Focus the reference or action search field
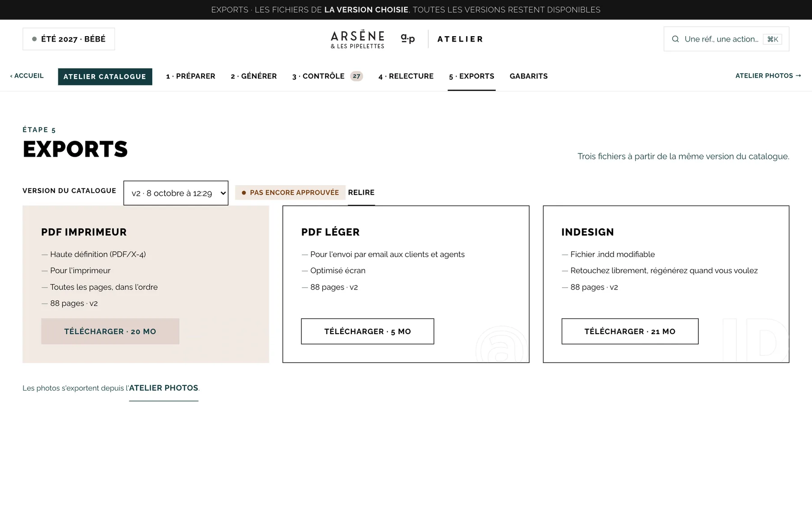This screenshot has height=508, width=812. (x=726, y=39)
